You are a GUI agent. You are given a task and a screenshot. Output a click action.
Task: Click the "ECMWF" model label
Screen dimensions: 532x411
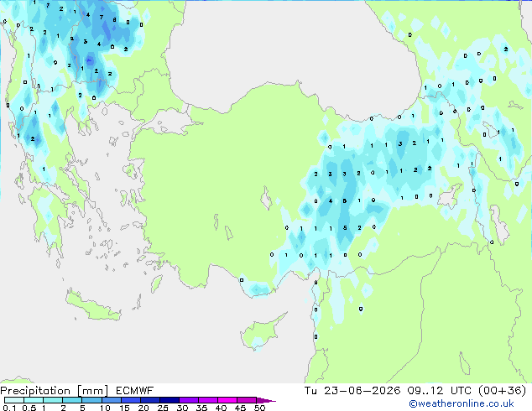(x=135, y=391)
